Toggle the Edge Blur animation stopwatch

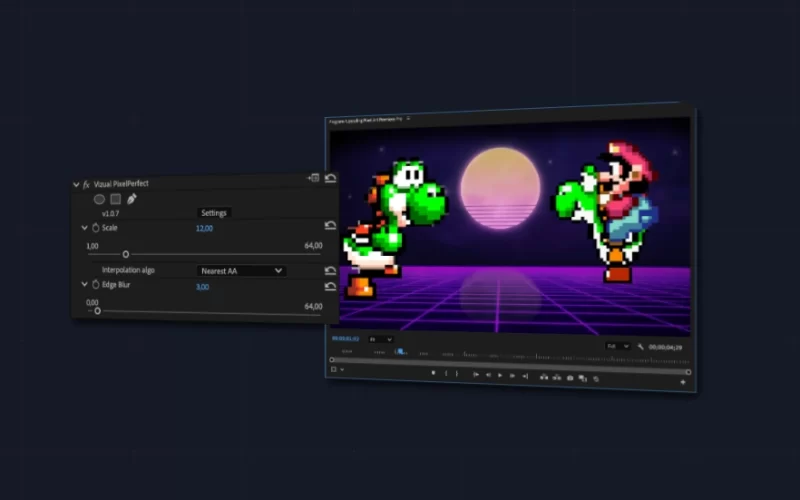pos(95,284)
